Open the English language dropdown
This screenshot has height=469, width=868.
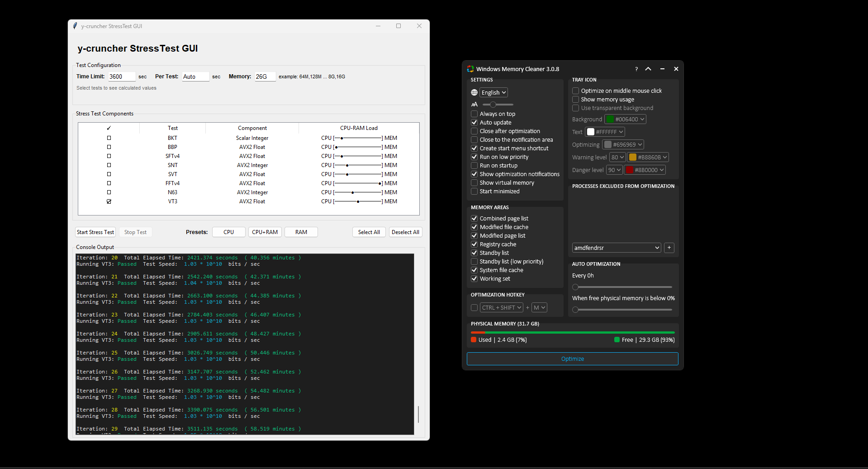[493, 92]
